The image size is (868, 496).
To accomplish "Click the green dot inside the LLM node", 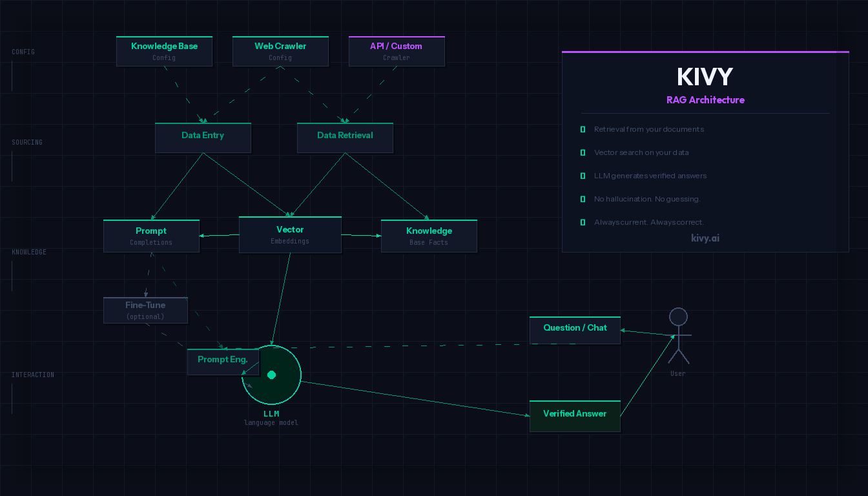I will pos(271,374).
